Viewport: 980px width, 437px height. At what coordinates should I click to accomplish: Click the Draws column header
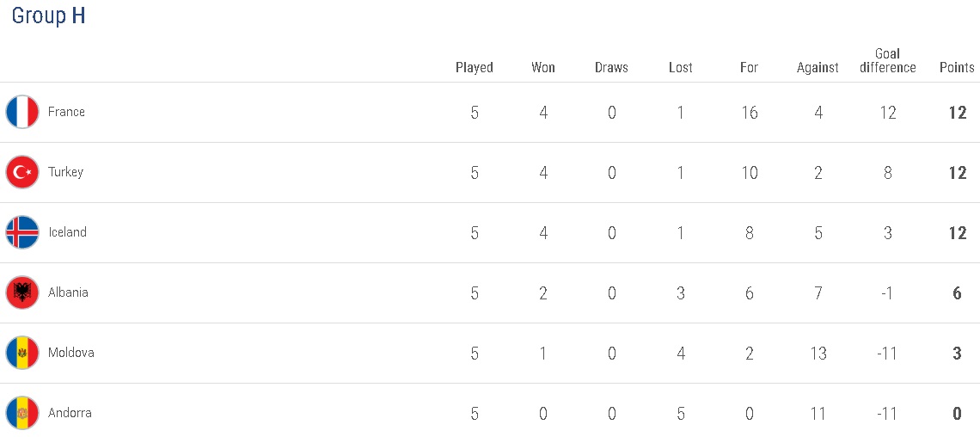point(611,67)
